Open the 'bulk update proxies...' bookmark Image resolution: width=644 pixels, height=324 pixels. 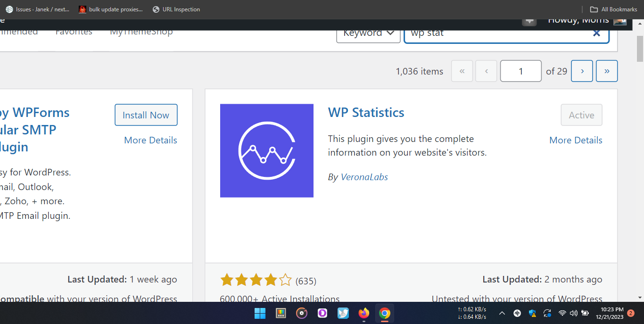point(110,9)
